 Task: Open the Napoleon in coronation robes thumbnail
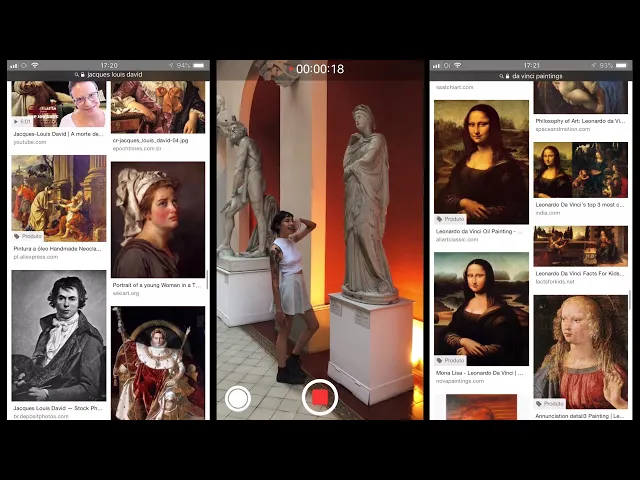158,363
